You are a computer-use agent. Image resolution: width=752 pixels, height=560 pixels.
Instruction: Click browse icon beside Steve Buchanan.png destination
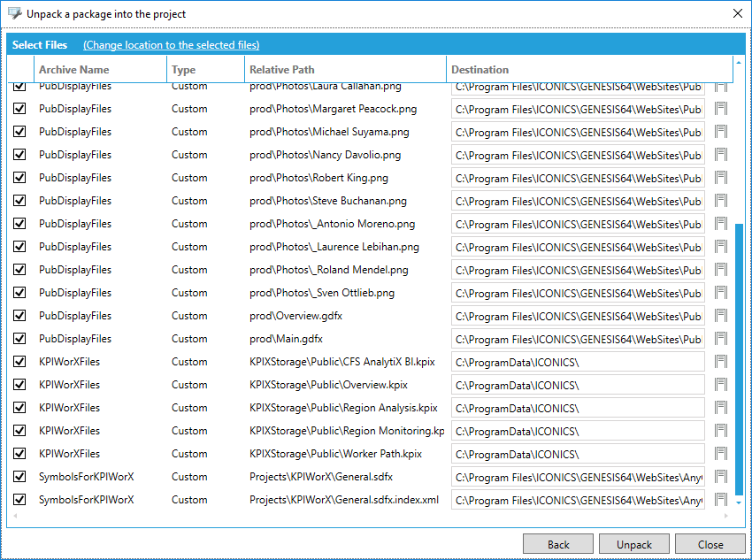click(x=720, y=201)
